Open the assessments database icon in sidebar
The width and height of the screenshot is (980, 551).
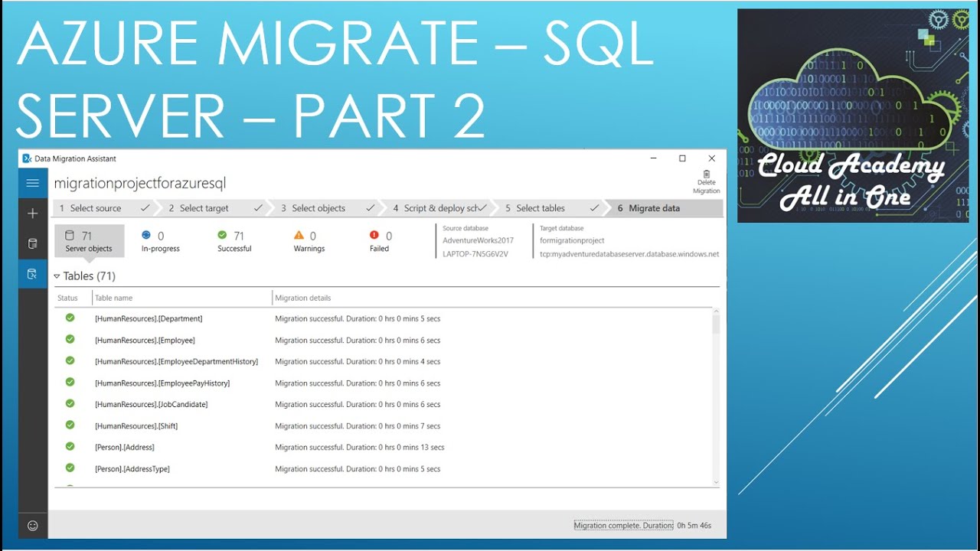pos(32,244)
